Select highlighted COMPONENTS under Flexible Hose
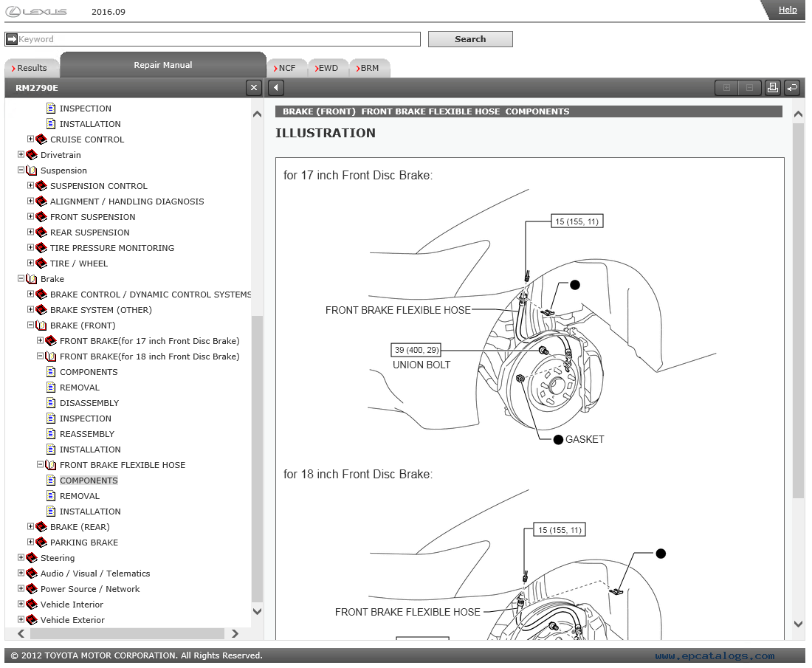The height and width of the screenshot is (668, 812). [x=89, y=481]
